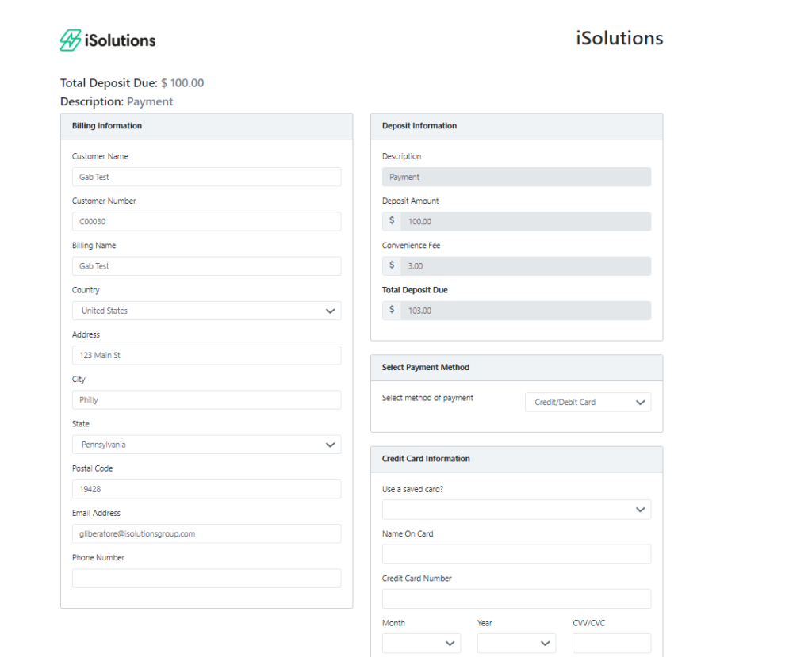Click the CVV/CVC input field
The height and width of the screenshot is (657, 812).
611,644
